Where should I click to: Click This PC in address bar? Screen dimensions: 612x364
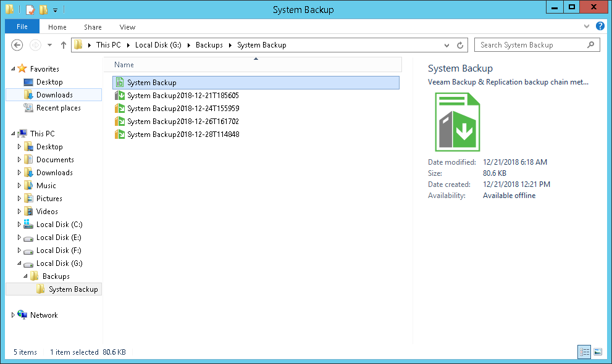(x=109, y=45)
